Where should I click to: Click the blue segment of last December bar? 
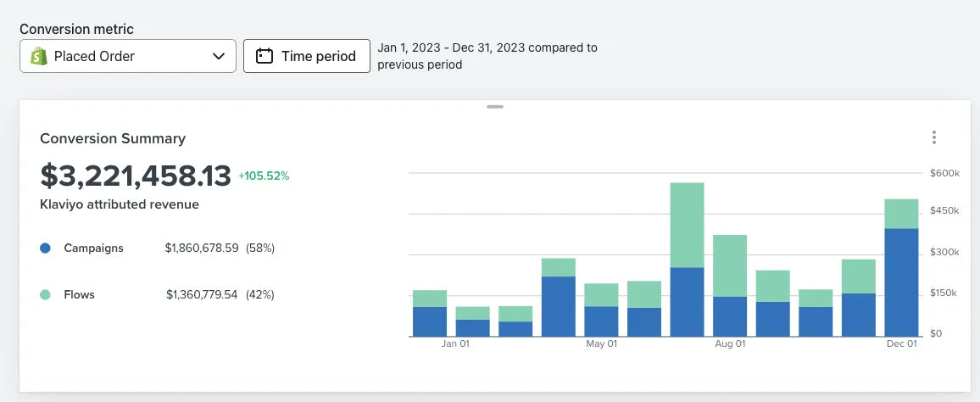[x=901, y=282]
